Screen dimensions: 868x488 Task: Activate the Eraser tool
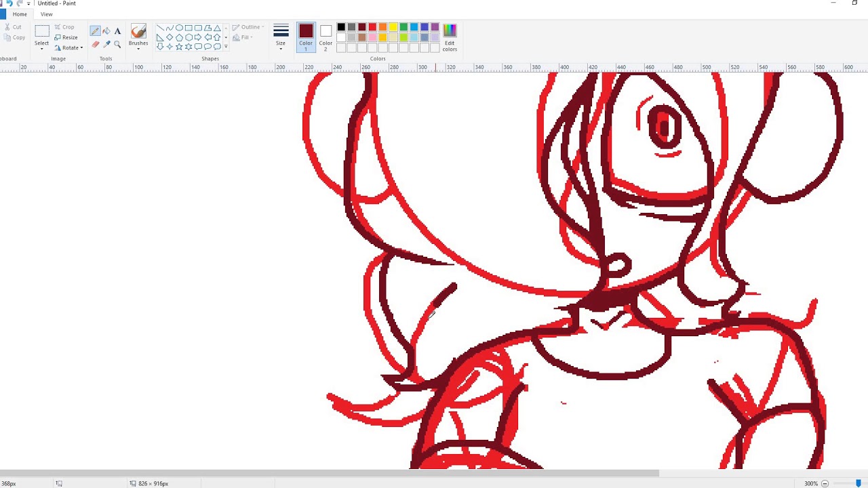pos(95,44)
